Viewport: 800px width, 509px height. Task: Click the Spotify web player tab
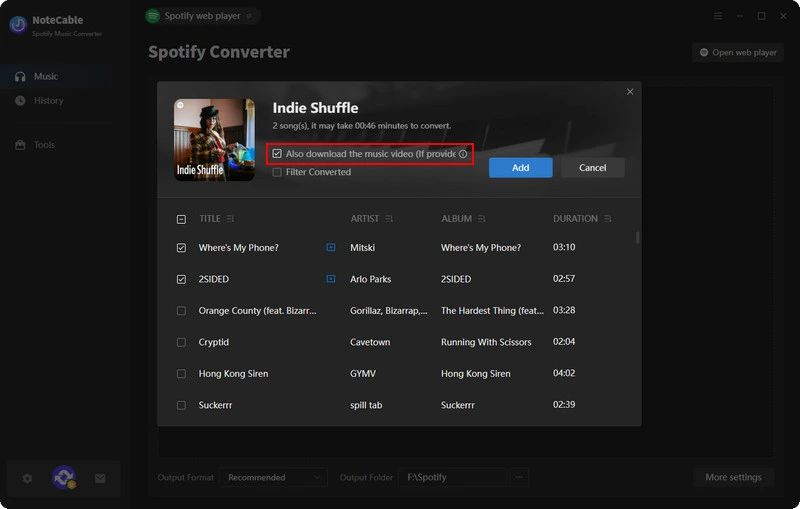203,16
